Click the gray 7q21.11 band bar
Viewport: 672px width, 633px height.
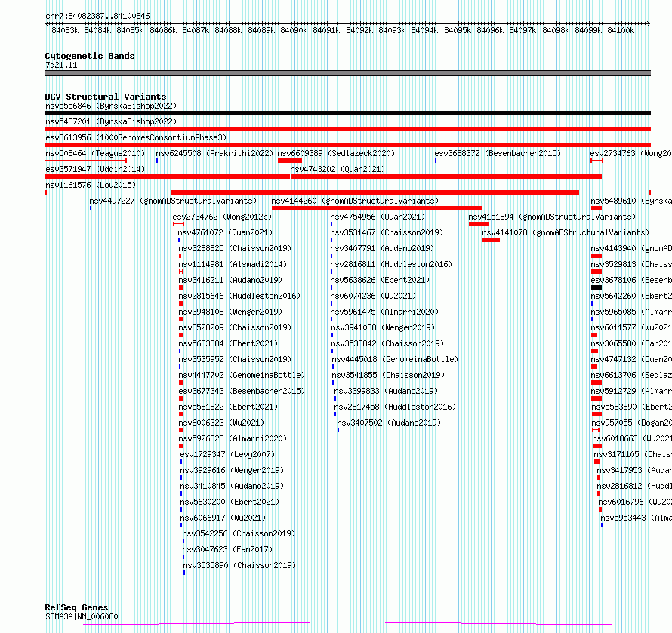pyautogui.click(x=347, y=73)
